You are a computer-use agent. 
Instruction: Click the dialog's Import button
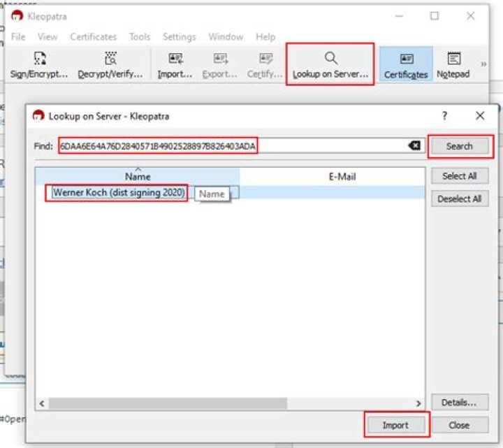396,425
